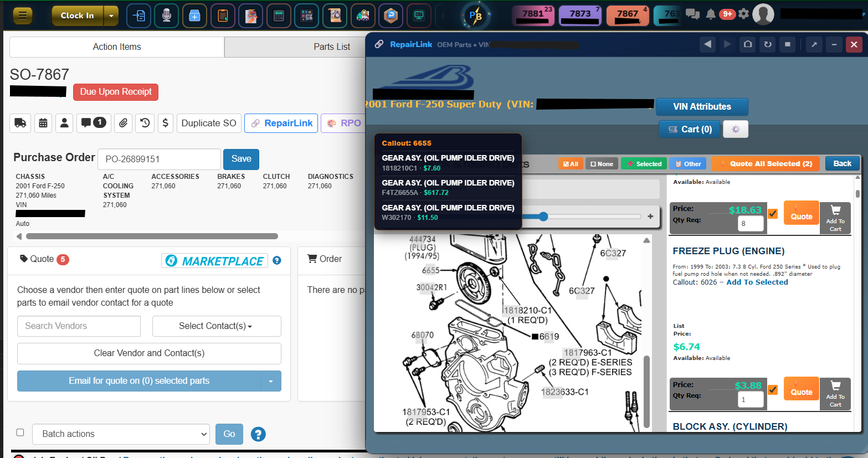Reload the RepairLink panel
868x458 pixels.
pos(768,44)
